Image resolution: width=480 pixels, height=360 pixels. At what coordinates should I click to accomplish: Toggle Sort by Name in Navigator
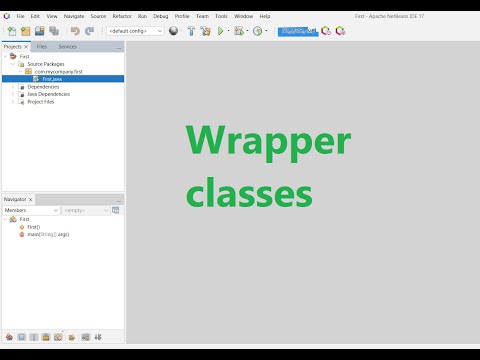coord(85,337)
